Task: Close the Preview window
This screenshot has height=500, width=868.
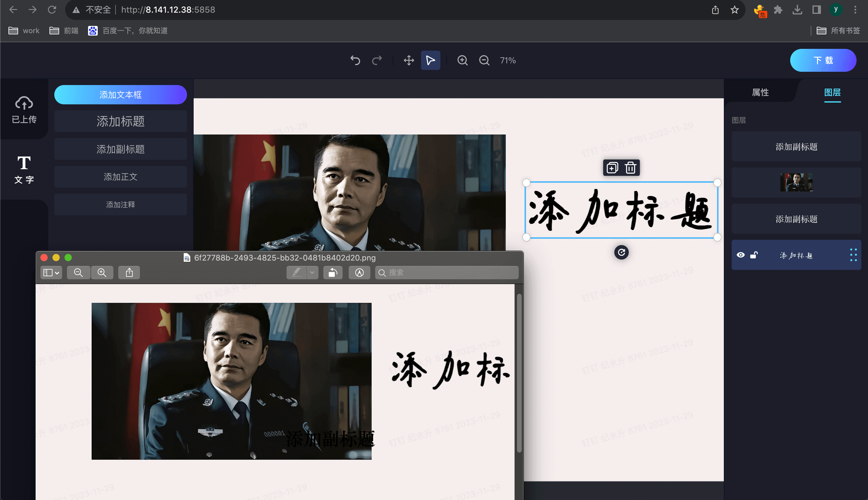Action: tap(44, 258)
